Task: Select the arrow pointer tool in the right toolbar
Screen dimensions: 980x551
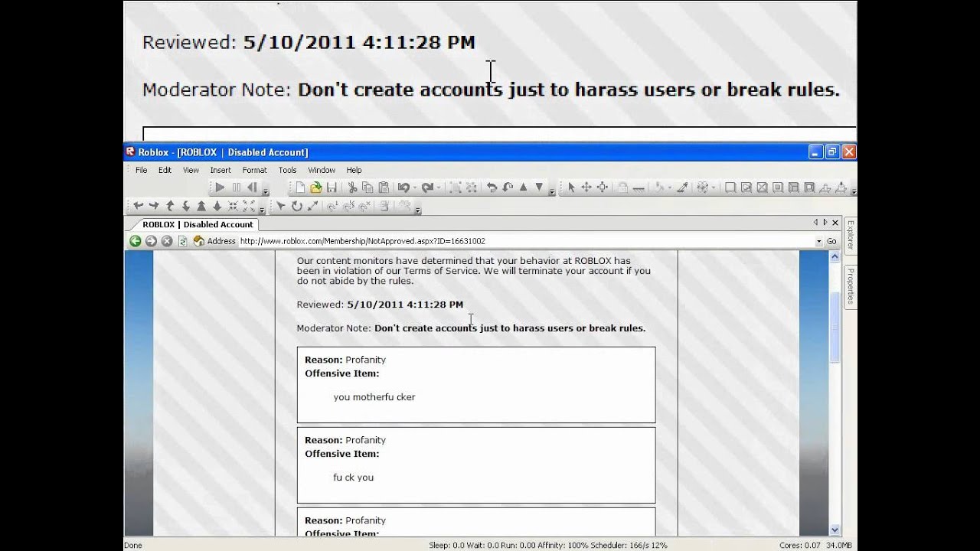Action: (571, 187)
